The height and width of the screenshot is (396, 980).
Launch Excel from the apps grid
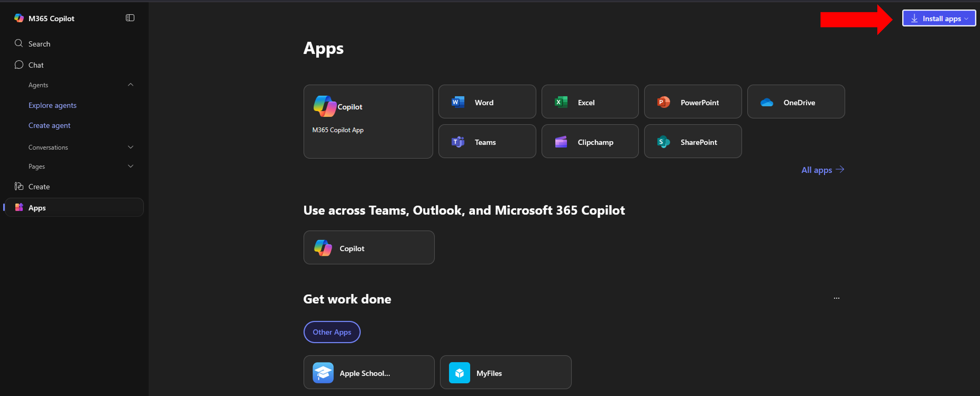click(x=590, y=102)
